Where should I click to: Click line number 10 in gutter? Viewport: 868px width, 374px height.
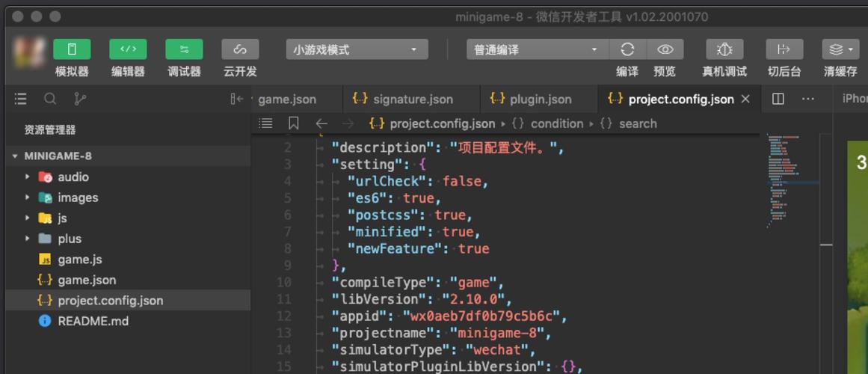pos(283,283)
